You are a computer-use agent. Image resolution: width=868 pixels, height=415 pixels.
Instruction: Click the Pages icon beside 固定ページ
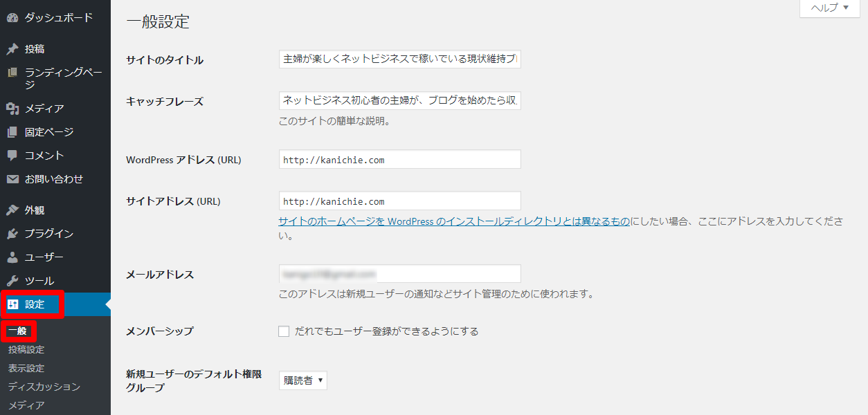click(12, 132)
